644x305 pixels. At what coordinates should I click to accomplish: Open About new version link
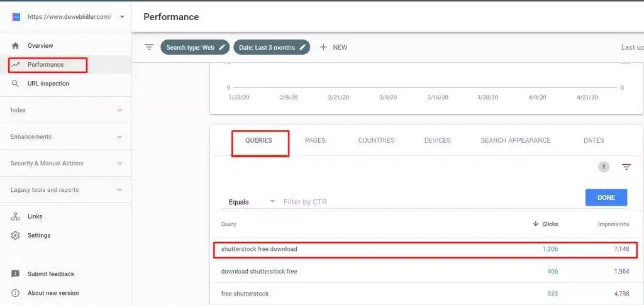53,293
